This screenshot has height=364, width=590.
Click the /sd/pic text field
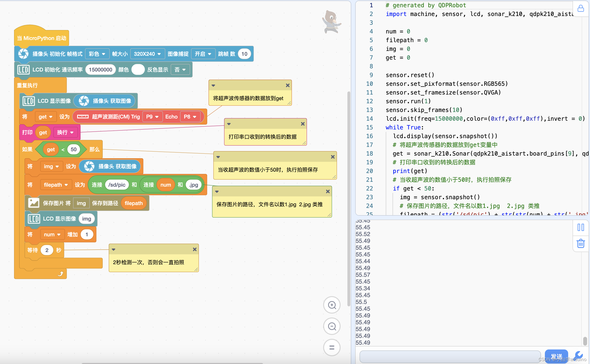[x=117, y=185]
